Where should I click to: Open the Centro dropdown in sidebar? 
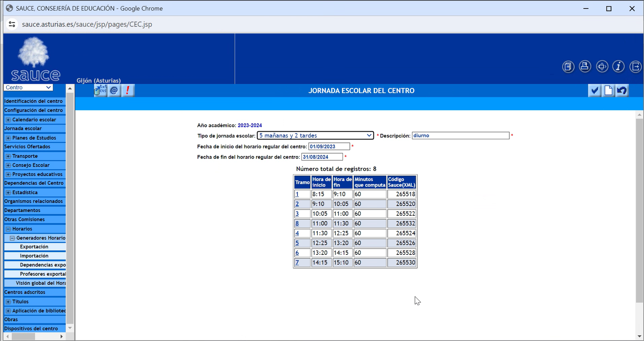coord(28,87)
